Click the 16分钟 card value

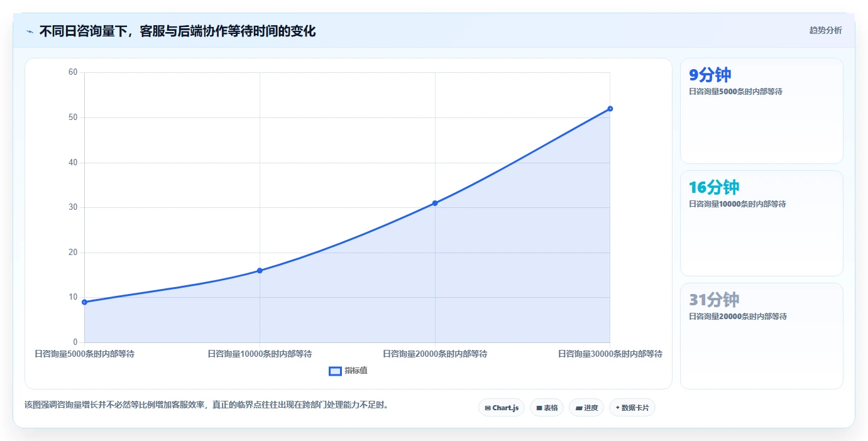(714, 187)
